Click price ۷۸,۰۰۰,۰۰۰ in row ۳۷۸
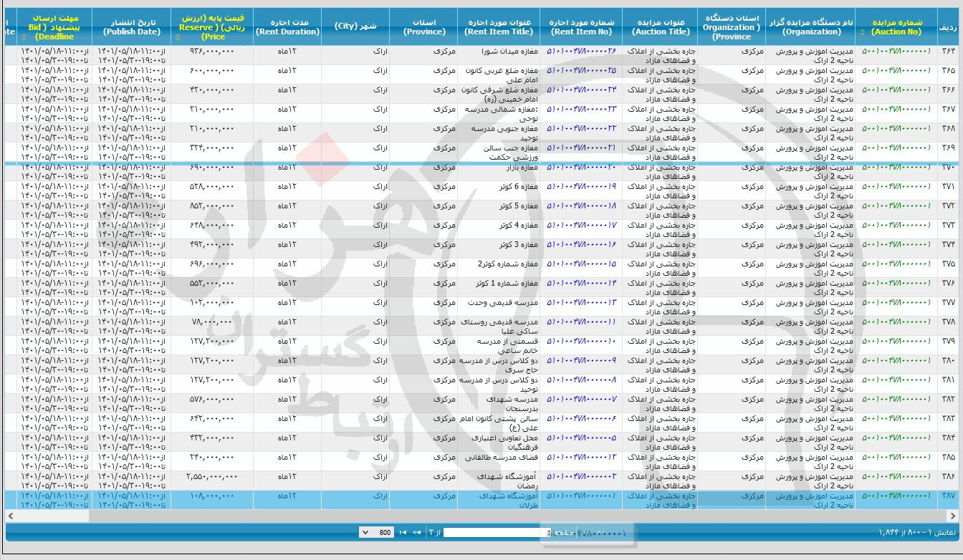The height and width of the screenshot is (560, 963). tap(213, 322)
